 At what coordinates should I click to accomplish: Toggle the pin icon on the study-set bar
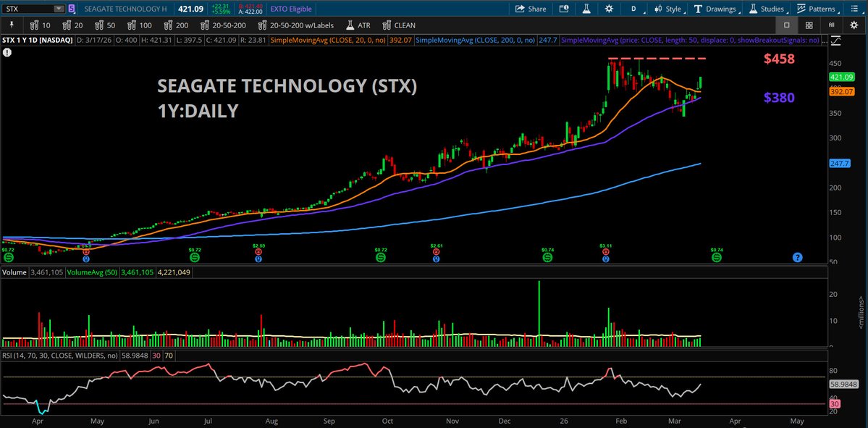pyautogui.click(x=12, y=25)
